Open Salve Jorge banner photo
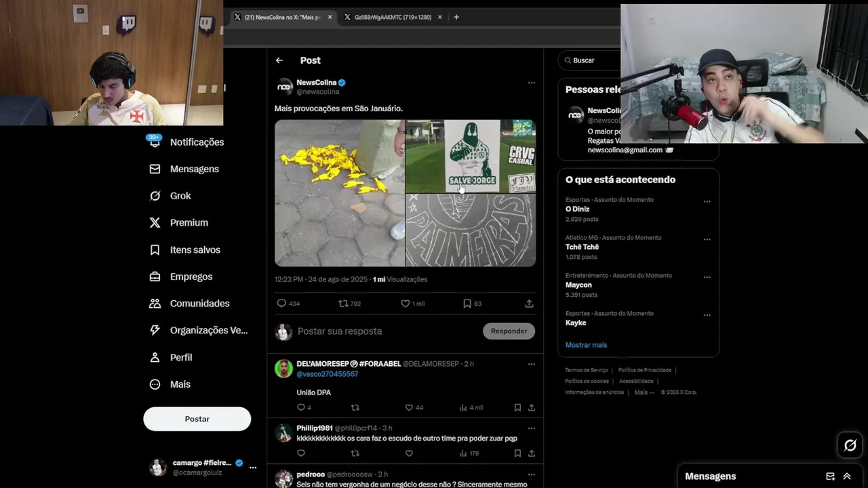Screen dimensions: 868x488 471,157
